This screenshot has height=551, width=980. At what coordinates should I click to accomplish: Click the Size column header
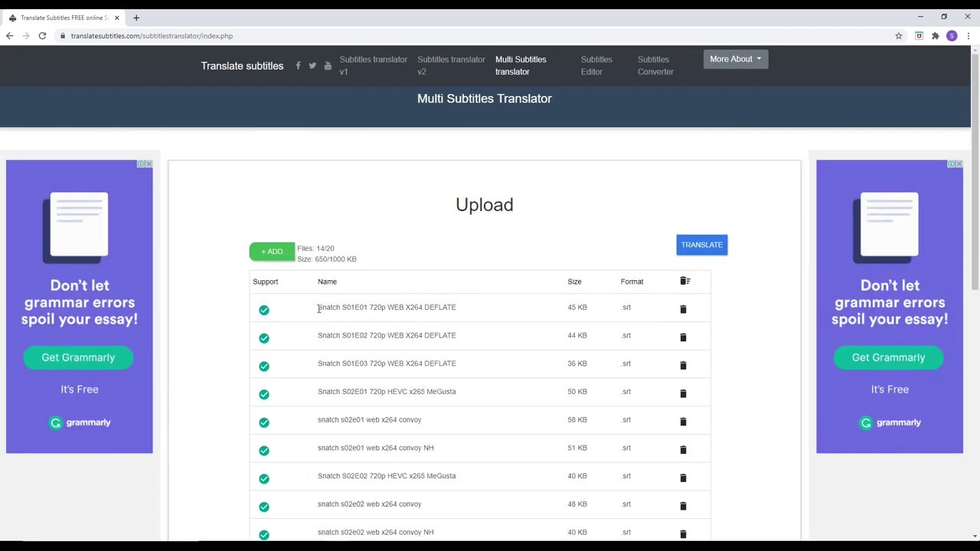pyautogui.click(x=574, y=282)
